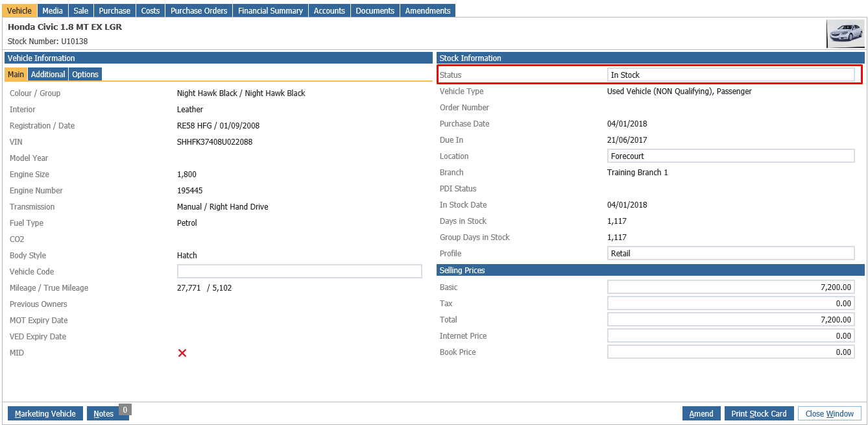Viewport: 868px width, 425px height.
Task: Click the Body Style value Hatch
Action: [x=187, y=256]
